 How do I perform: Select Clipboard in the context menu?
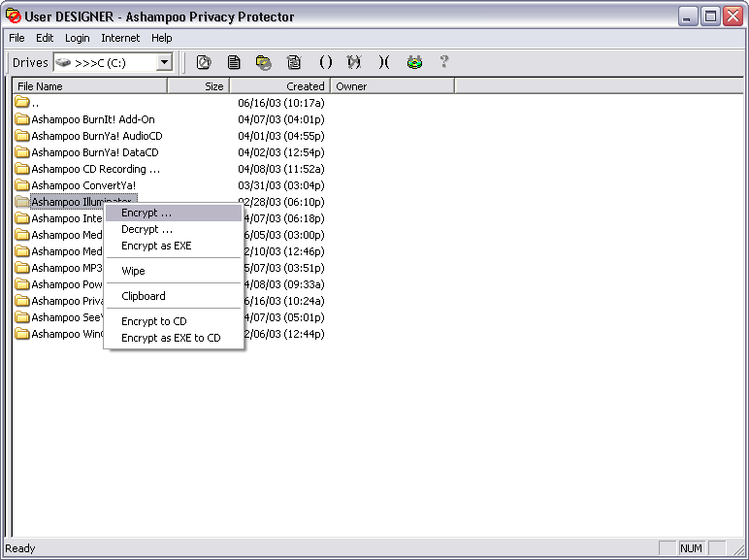tap(174, 296)
